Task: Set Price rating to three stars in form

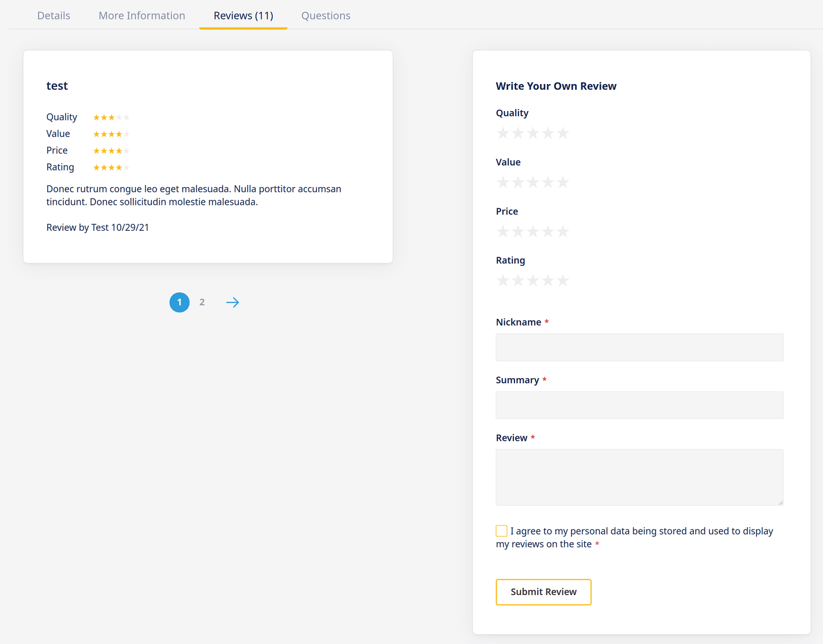Action: (x=533, y=231)
